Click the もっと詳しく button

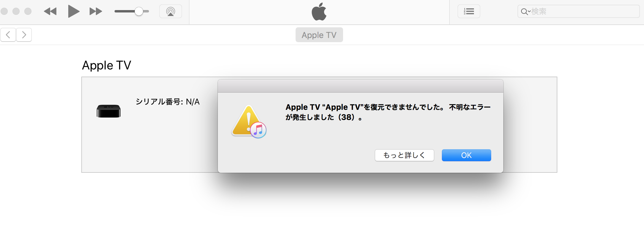[x=405, y=155]
